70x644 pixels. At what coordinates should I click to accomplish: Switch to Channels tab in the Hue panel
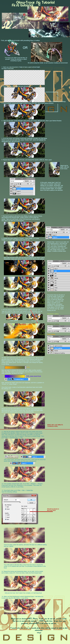56,336
